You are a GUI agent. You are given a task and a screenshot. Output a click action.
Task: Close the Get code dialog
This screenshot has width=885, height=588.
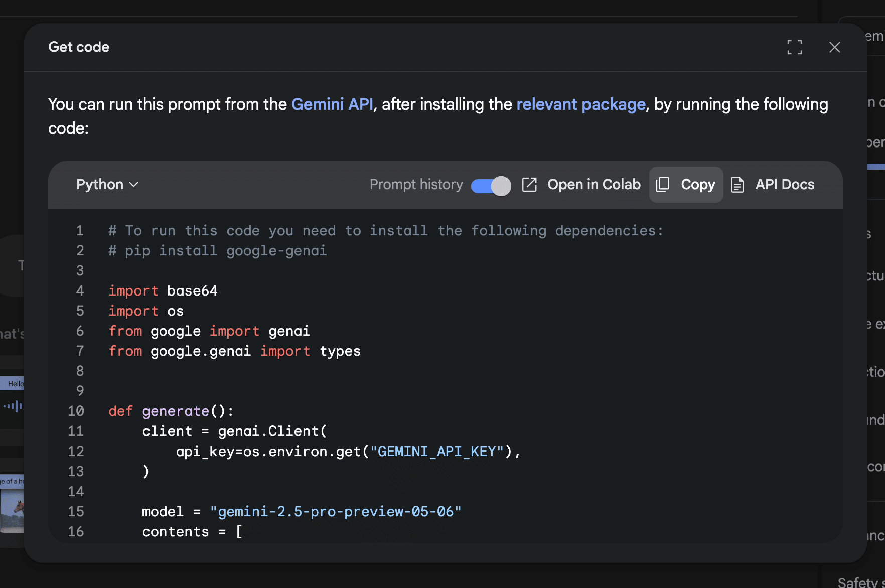(834, 47)
